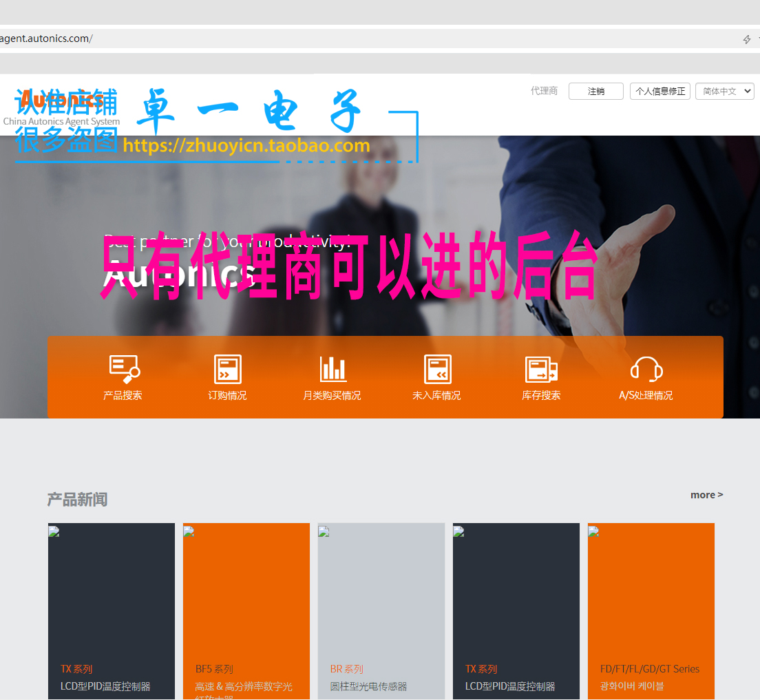Click the BR 系列 title text
This screenshot has height=700, width=760.
(x=346, y=669)
